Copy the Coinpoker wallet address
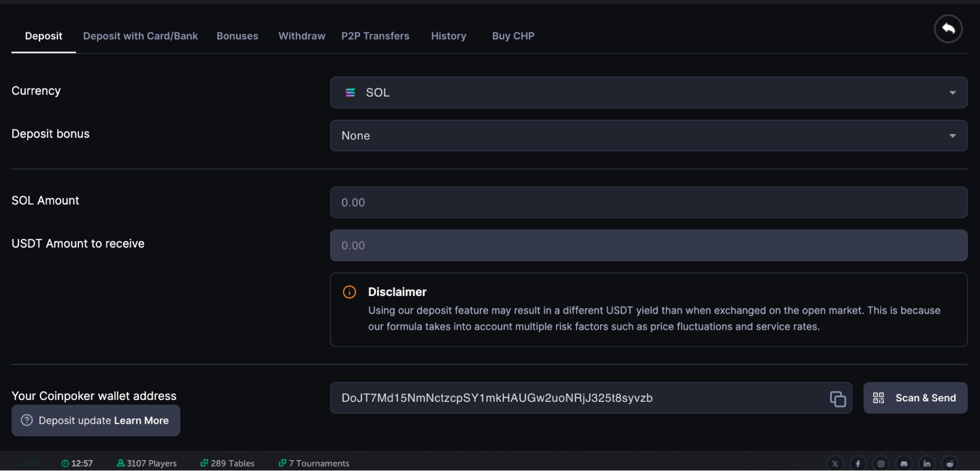980x471 pixels. tap(837, 398)
